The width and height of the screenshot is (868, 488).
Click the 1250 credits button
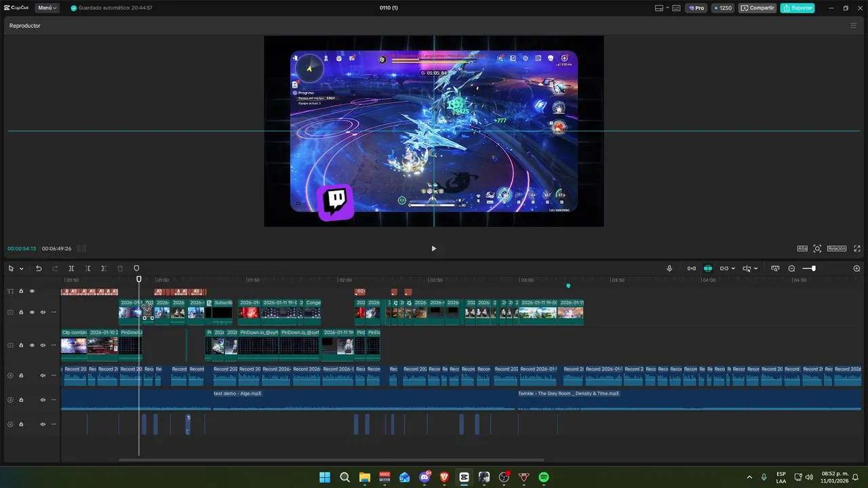723,8
